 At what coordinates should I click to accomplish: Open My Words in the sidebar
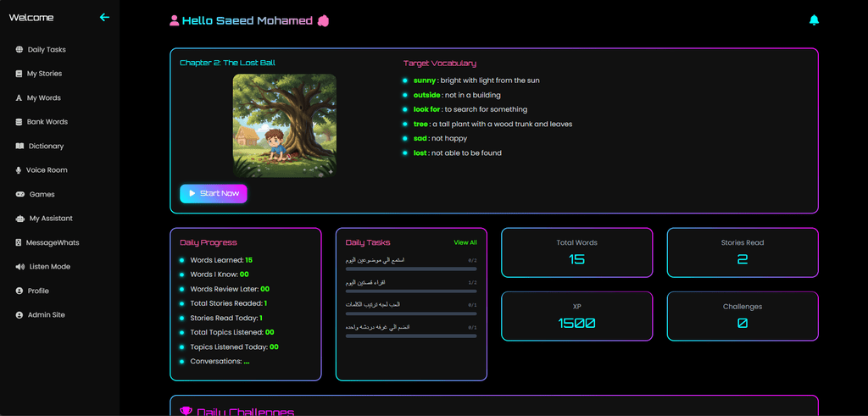click(x=44, y=98)
